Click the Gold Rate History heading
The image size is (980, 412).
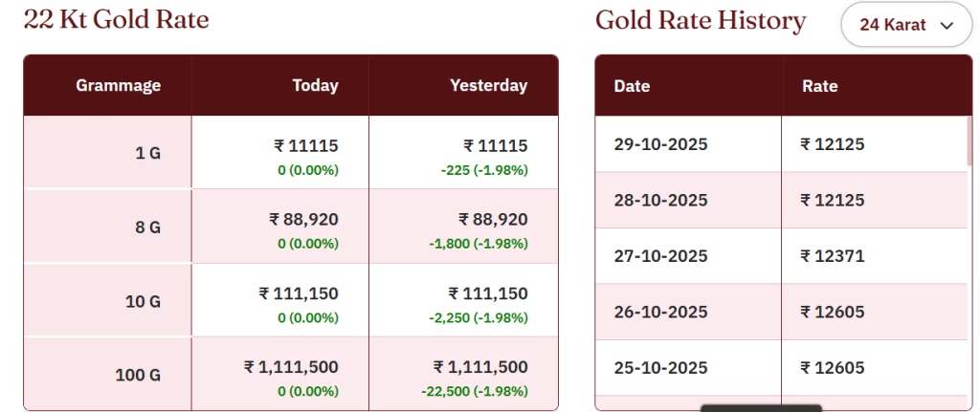(701, 20)
